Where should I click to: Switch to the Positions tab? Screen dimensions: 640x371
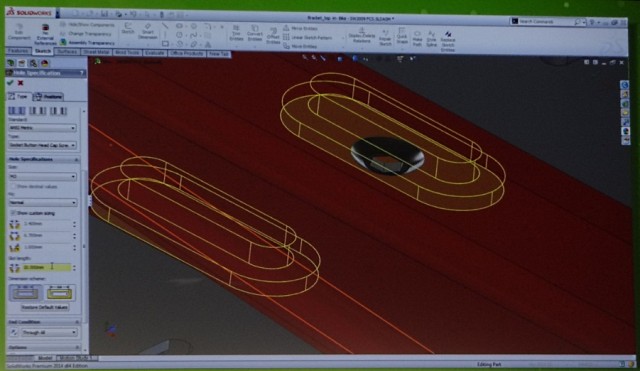click(x=48, y=97)
